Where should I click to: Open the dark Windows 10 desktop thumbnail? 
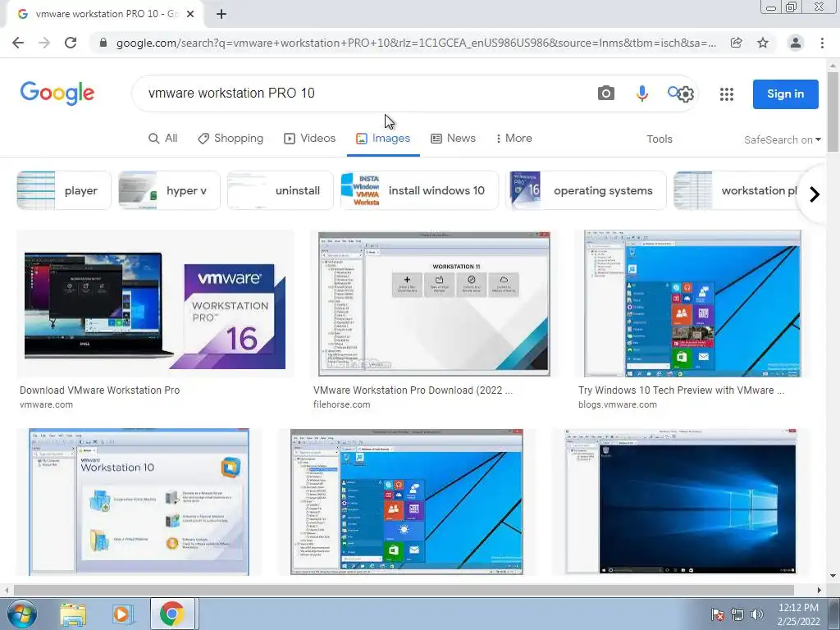[x=680, y=502]
